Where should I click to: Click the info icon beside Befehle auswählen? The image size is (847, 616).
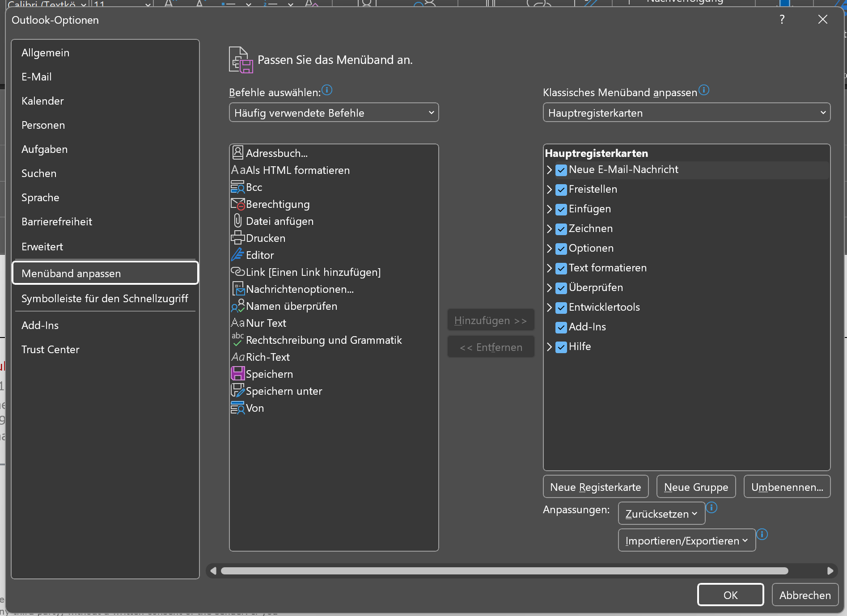327,90
